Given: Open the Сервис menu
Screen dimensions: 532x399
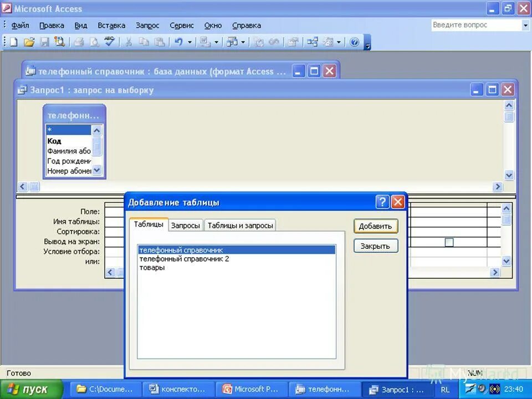Looking at the screenshot, I should click(x=182, y=25).
